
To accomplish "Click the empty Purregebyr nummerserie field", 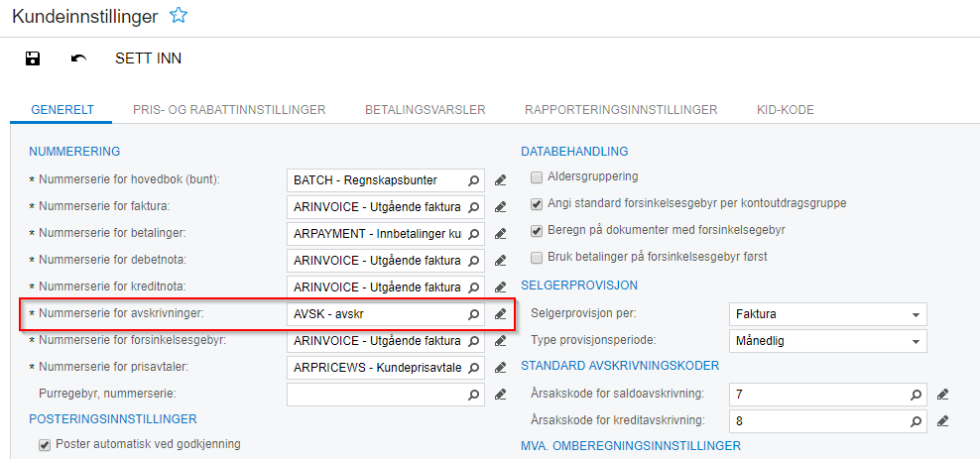I will (386, 394).
